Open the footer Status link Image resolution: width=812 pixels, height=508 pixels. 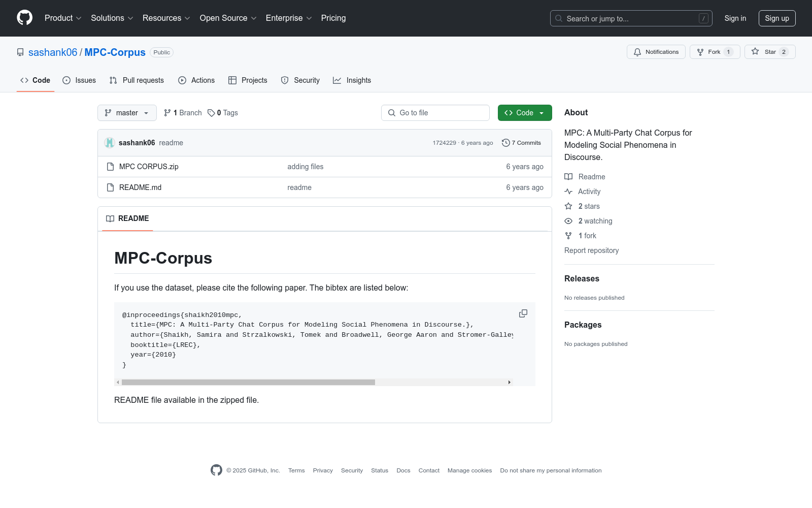coord(380,470)
